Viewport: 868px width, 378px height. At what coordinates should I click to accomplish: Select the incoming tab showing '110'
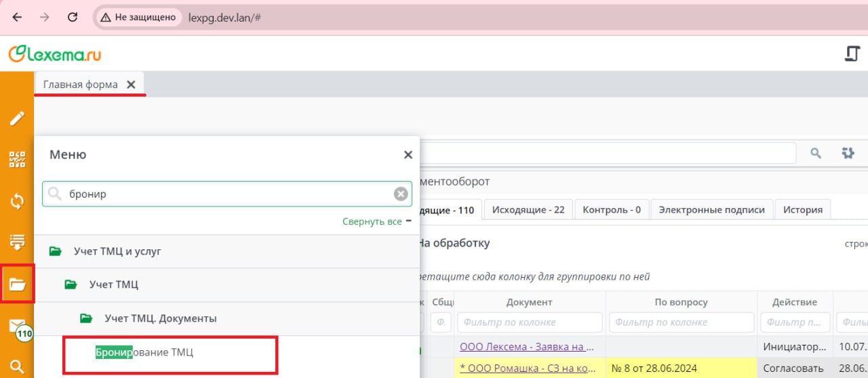(451, 209)
